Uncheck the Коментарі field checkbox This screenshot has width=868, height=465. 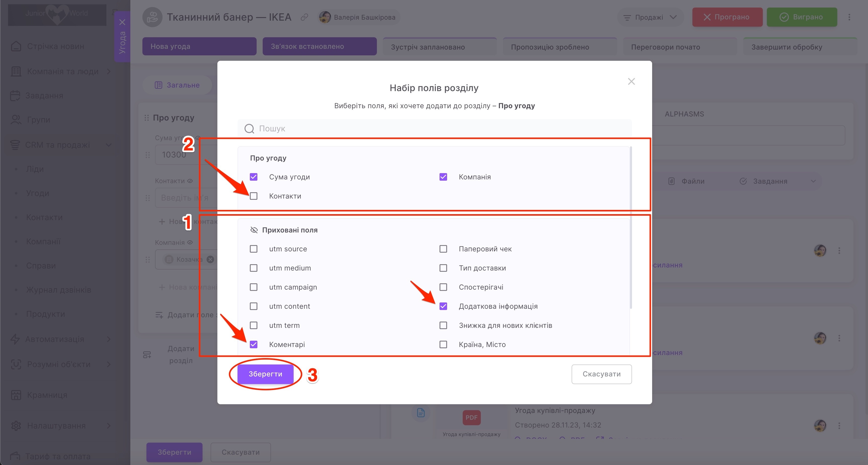coord(254,344)
